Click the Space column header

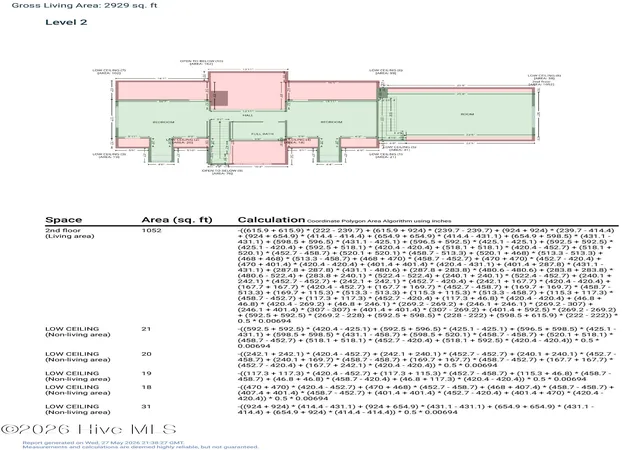tap(64, 220)
